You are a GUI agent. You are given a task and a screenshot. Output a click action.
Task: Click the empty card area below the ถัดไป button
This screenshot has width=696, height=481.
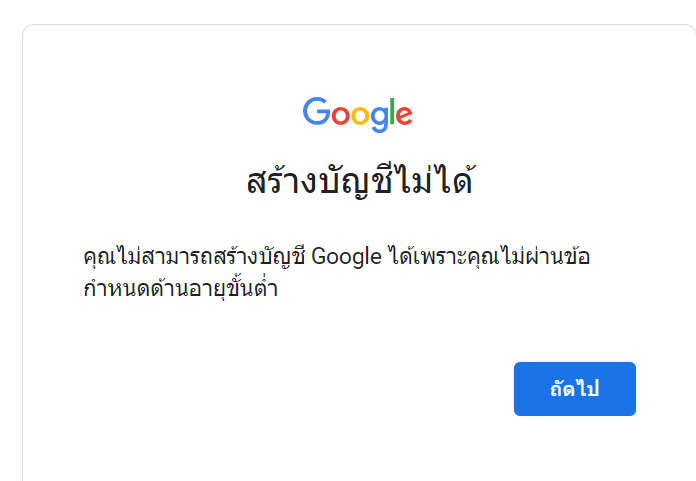coord(575,448)
